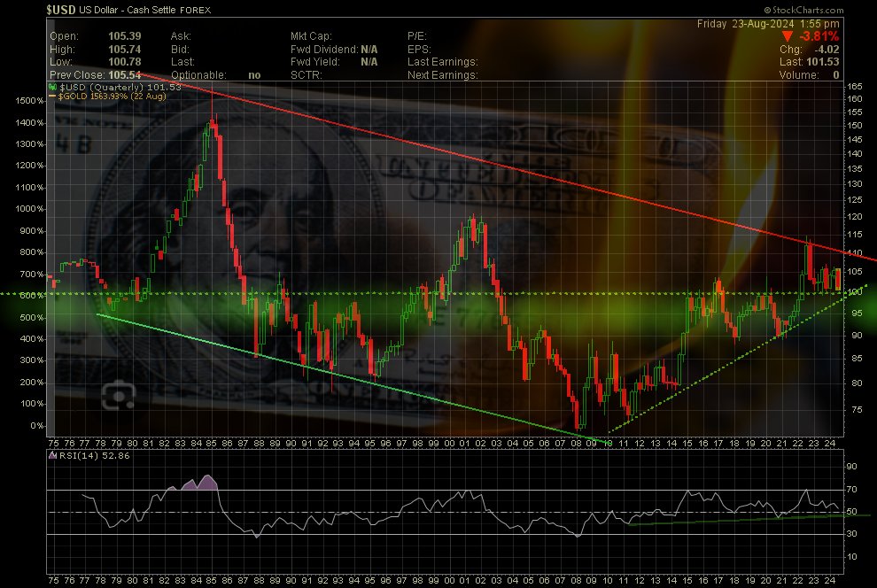This screenshot has width=877, height=588.
Task: Click year 85 below the price chart
Action: (x=212, y=444)
